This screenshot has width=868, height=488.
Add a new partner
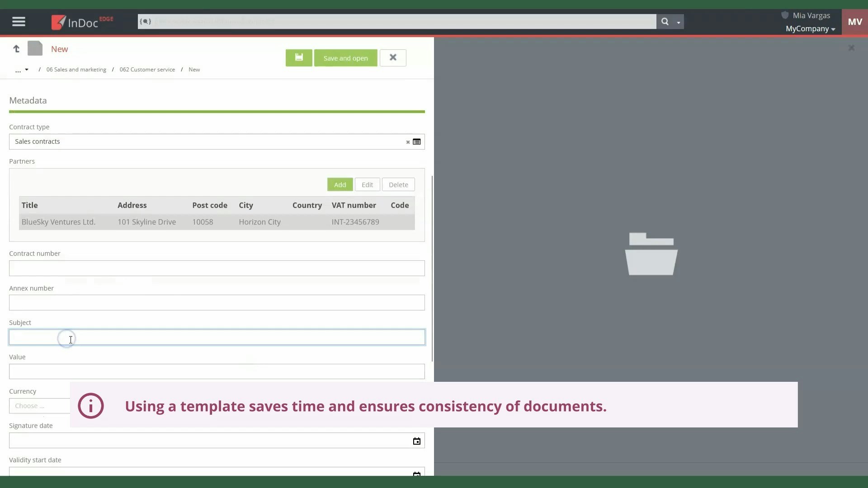tap(340, 184)
